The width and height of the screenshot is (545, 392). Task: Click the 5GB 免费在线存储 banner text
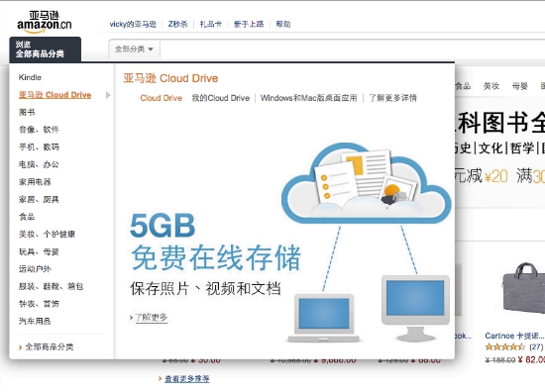pyautogui.click(x=215, y=242)
